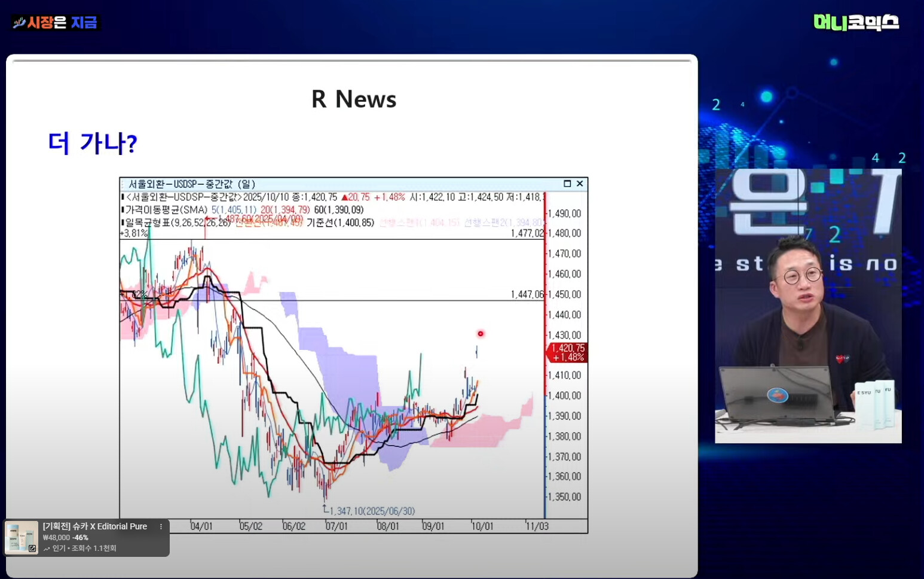Click the 더 가나? headline text
The width and height of the screenshot is (924, 579).
click(x=93, y=143)
